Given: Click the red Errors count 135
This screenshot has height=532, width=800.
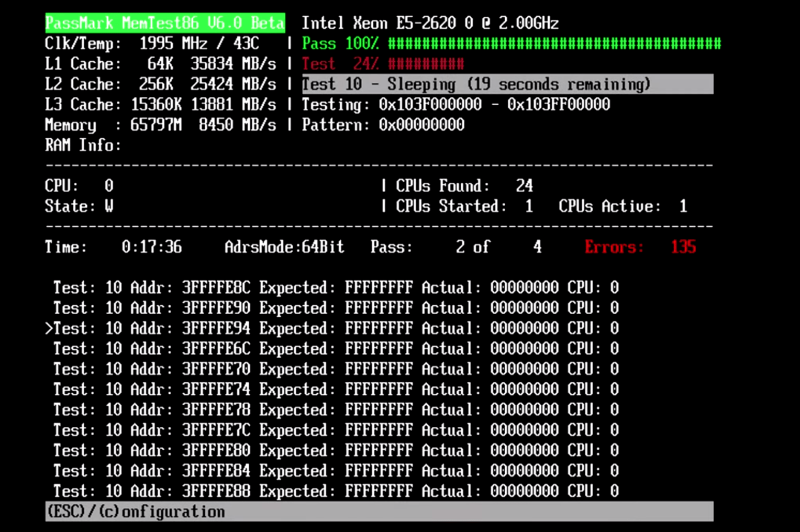Looking at the screenshot, I should [x=683, y=247].
